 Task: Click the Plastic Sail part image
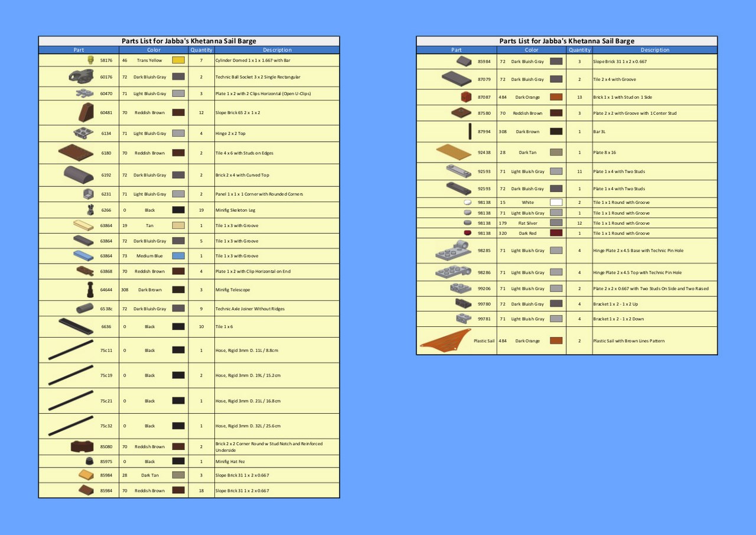(x=445, y=341)
